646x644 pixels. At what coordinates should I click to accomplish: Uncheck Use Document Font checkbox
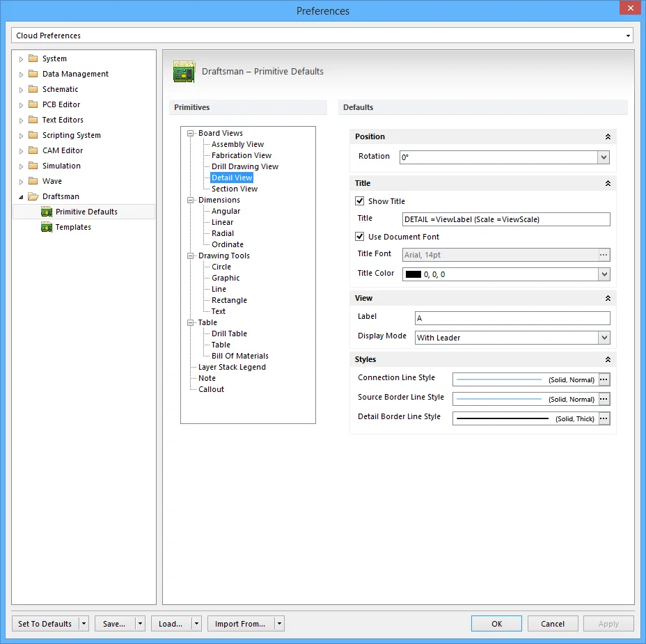360,237
